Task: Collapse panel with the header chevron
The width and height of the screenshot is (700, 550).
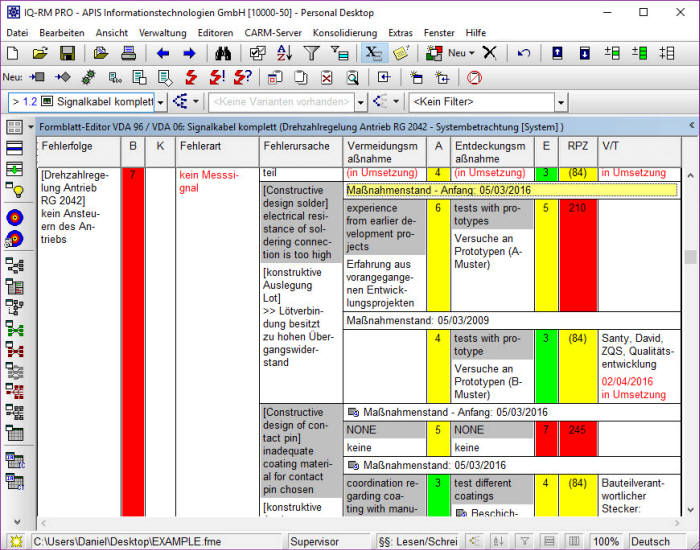Action: (x=692, y=125)
